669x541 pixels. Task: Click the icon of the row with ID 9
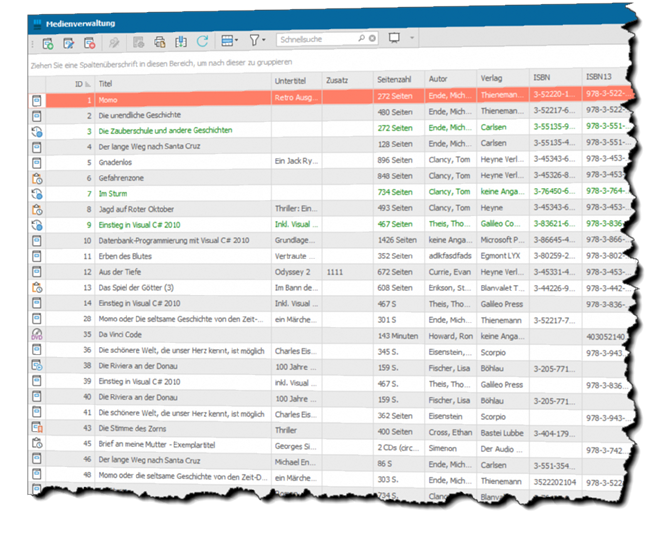37,225
